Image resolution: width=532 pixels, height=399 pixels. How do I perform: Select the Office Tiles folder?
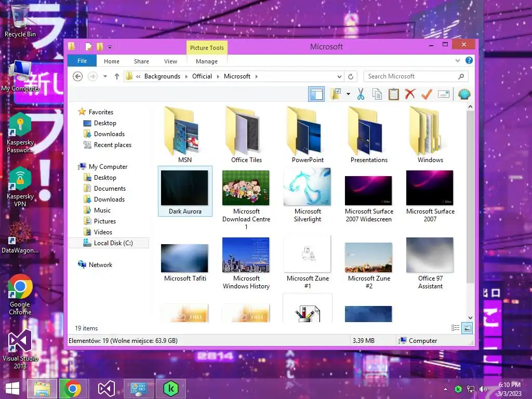coord(246,135)
